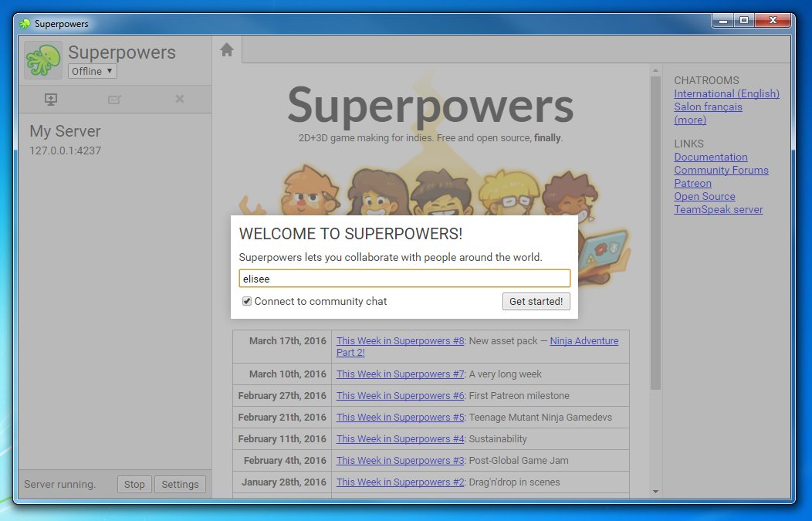
Task: Click the scrollbar down arrow
Action: (x=655, y=492)
